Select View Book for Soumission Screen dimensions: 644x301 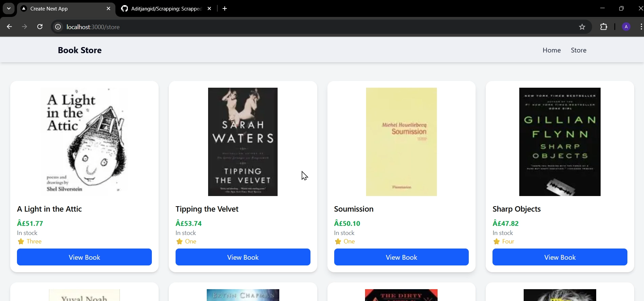point(401,257)
